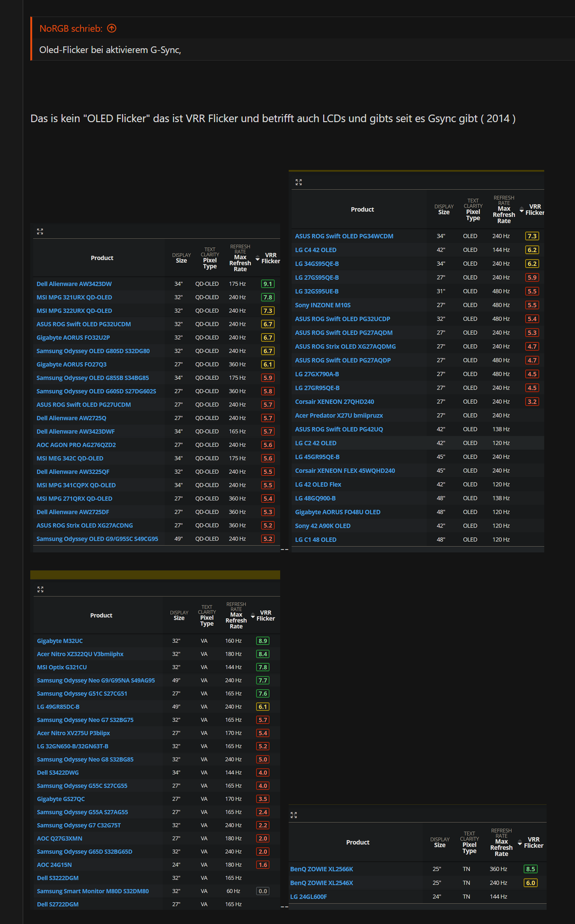Screen dimensions: 575x924
Task: Click the expand icon above the TN table
Action: coord(294,815)
